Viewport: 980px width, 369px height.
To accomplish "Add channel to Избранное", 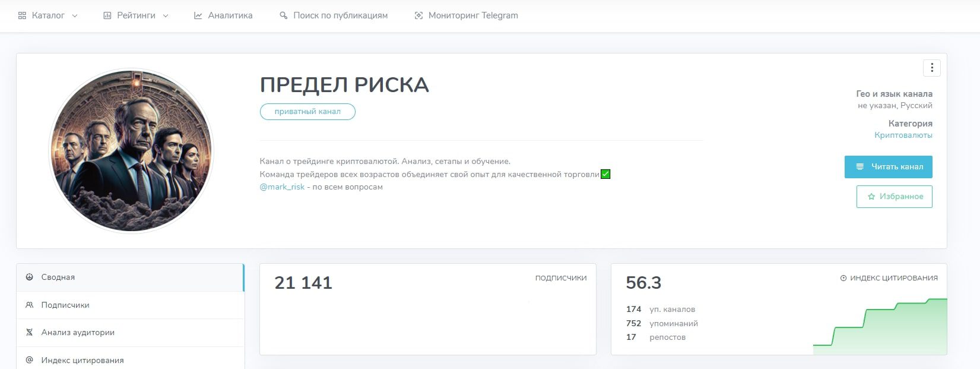I will pos(895,197).
